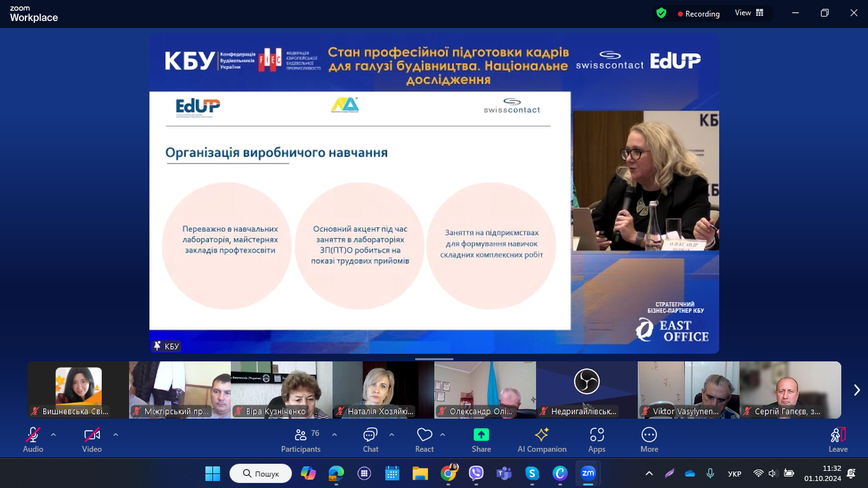Open the View layout menu

point(749,13)
